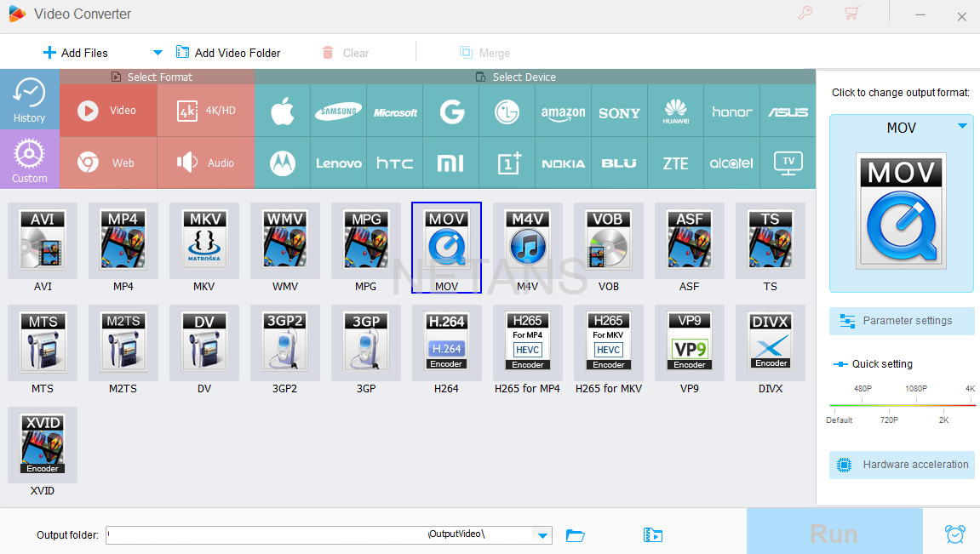Open Hardware acceleration settings
The width and height of the screenshot is (980, 554).
(x=902, y=465)
